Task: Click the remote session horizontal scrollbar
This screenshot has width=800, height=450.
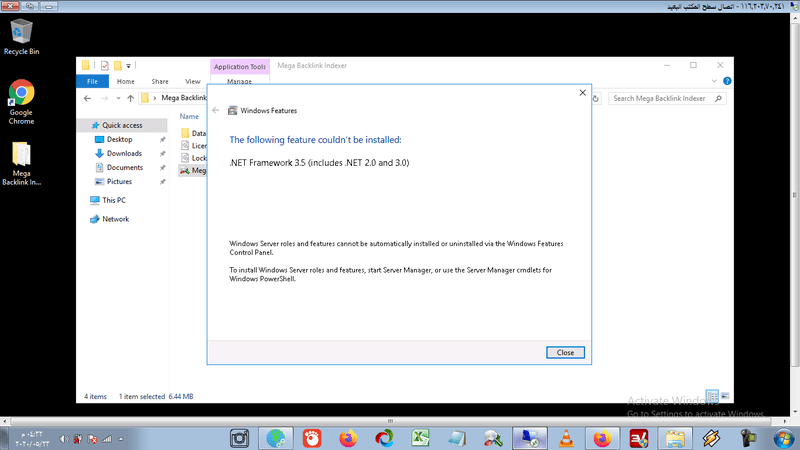Action: [x=390, y=421]
